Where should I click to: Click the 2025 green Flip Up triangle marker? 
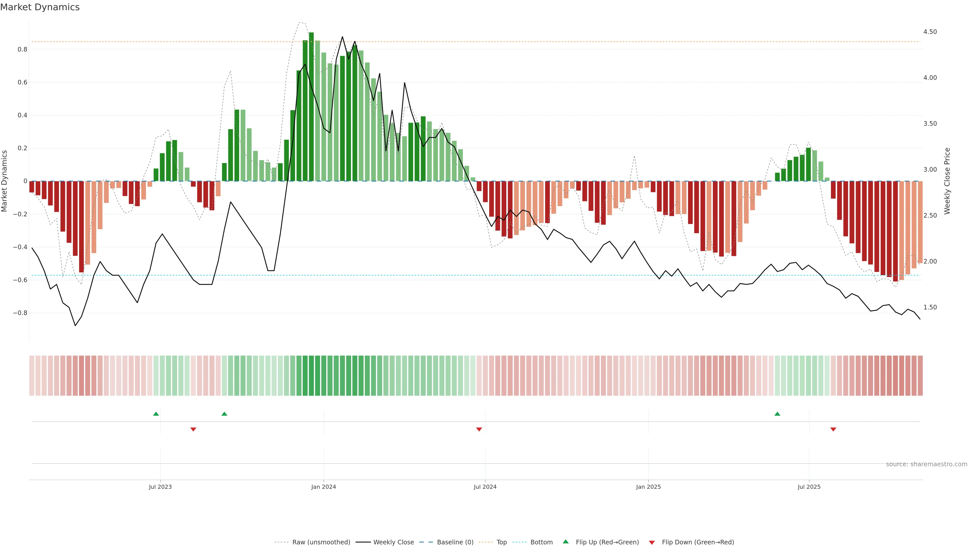(x=777, y=414)
